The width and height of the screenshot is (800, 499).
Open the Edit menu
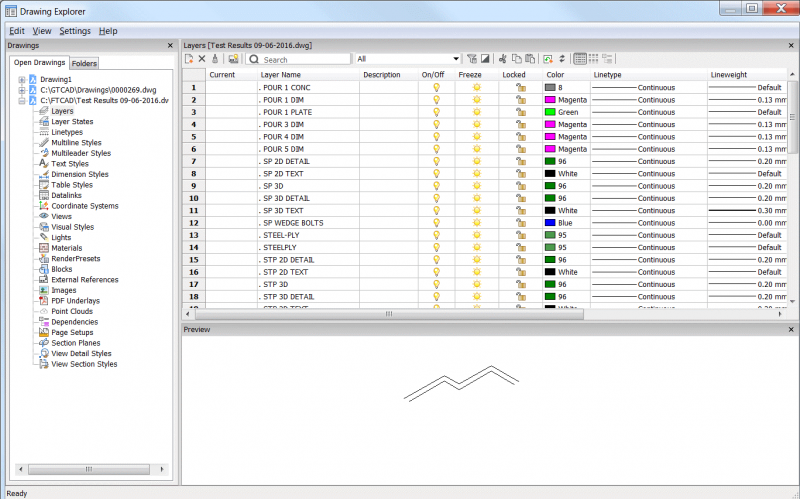17,31
